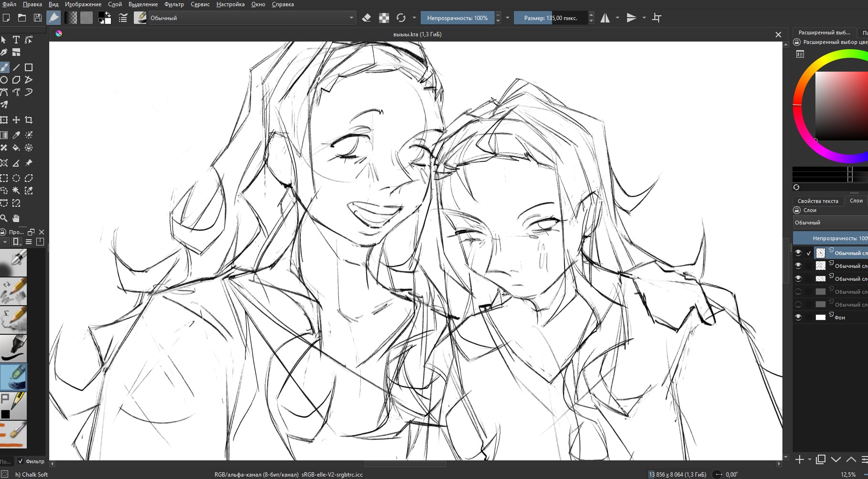Select the Multibrush tool
The image size is (868, 479).
[4, 105]
